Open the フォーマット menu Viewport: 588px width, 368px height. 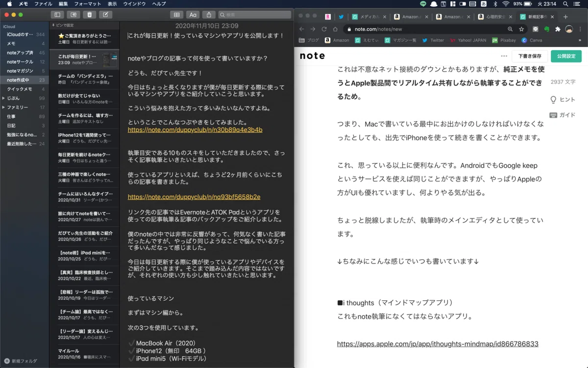(88, 3)
